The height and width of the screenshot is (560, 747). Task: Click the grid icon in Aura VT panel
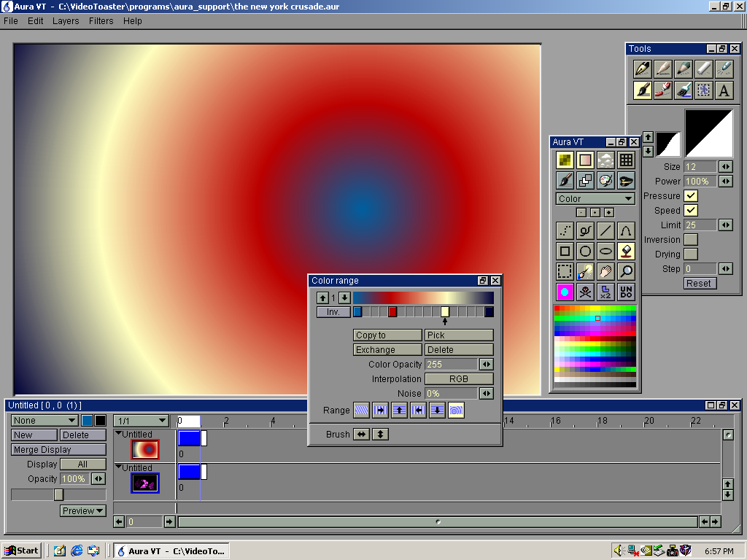tap(626, 160)
